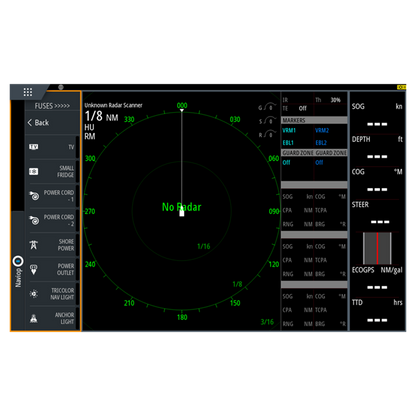Select the EBL2 marker
The image size is (416, 416).
(x=321, y=143)
